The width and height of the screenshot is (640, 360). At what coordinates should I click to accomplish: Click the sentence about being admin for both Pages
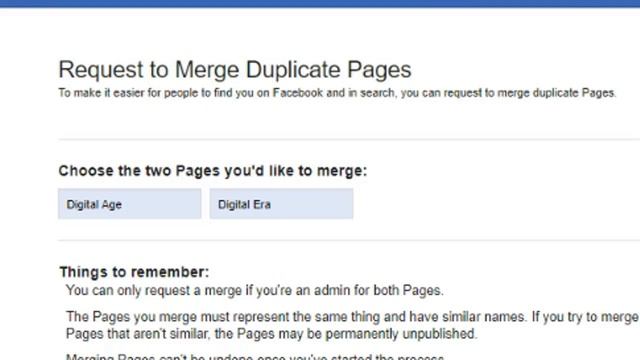255,290
